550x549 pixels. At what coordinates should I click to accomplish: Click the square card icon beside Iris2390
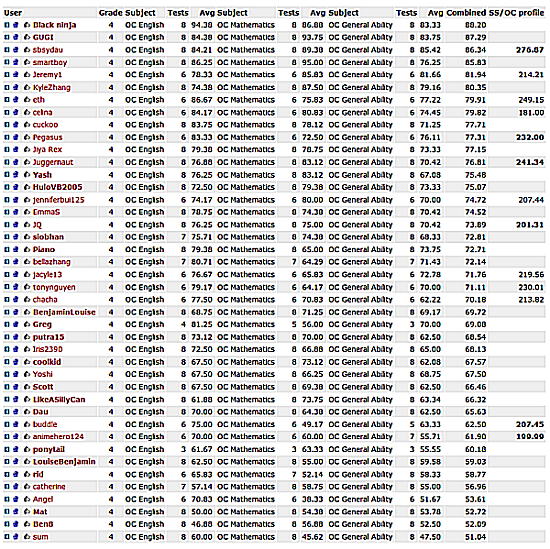point(7,349)
